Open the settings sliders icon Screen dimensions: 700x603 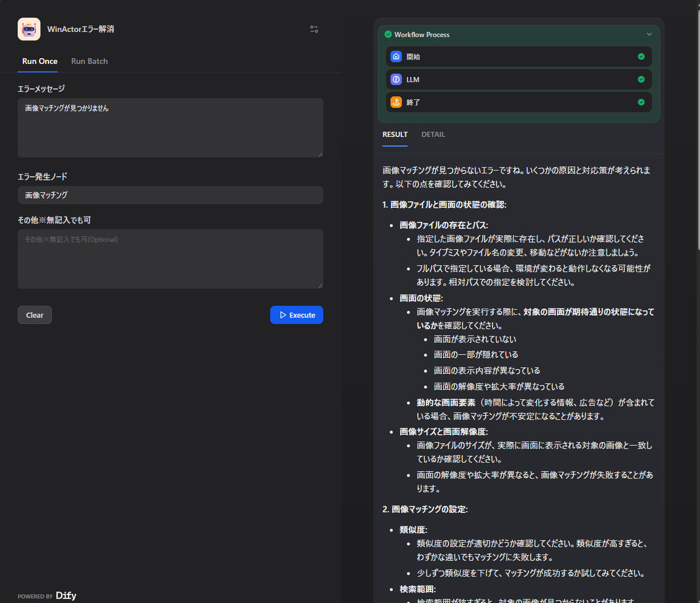(314, 29)
